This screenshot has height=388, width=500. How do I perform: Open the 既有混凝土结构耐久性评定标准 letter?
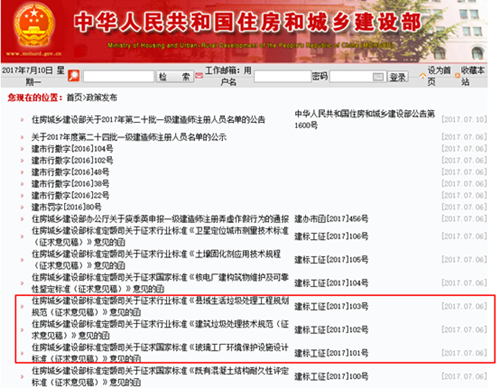(160, 376)
